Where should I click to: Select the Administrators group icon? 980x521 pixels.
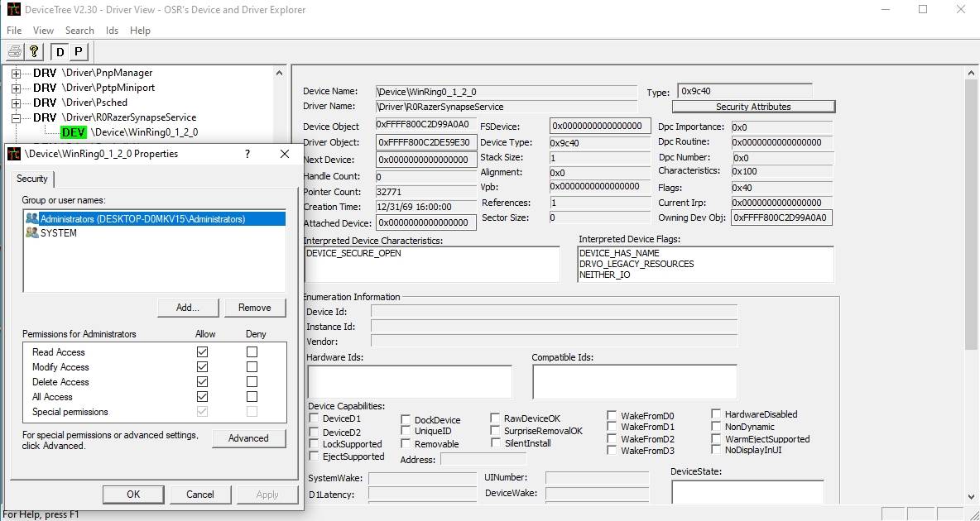(32, 219)
